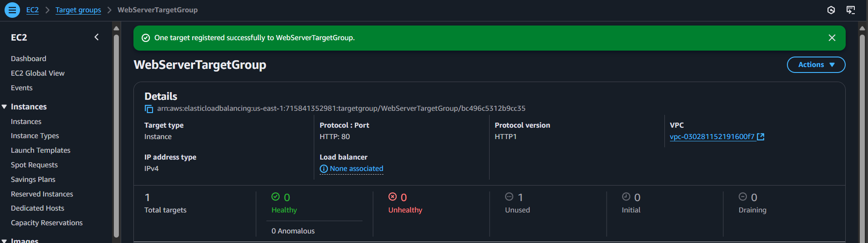Click the sidebar scrollbar up arrow
Screen dimensions: 868x243
coord(116,28)
